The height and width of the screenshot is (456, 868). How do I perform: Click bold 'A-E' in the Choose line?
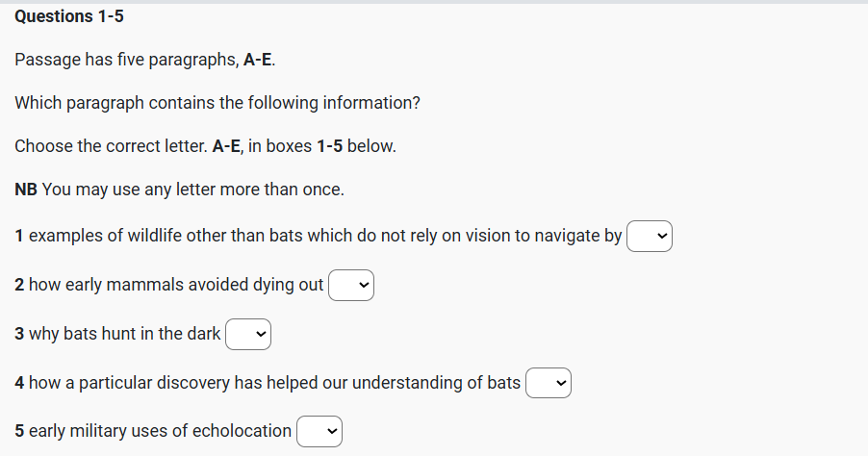click(x=227, y=146)
